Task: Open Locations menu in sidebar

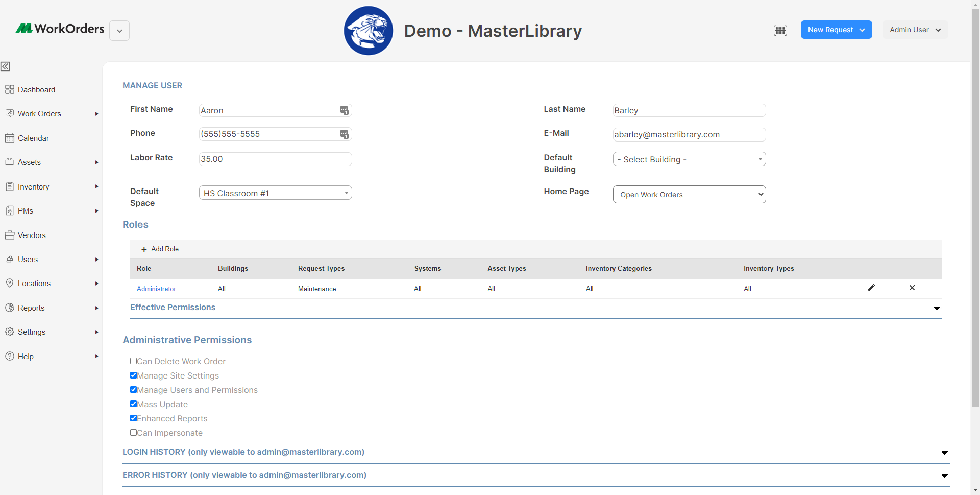Action: point(34,283)
